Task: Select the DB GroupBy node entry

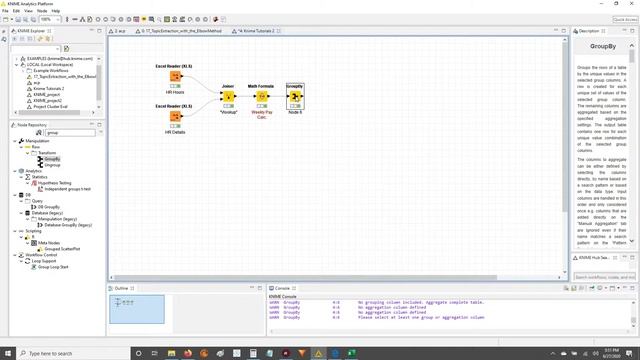Action: pos(49,207)
